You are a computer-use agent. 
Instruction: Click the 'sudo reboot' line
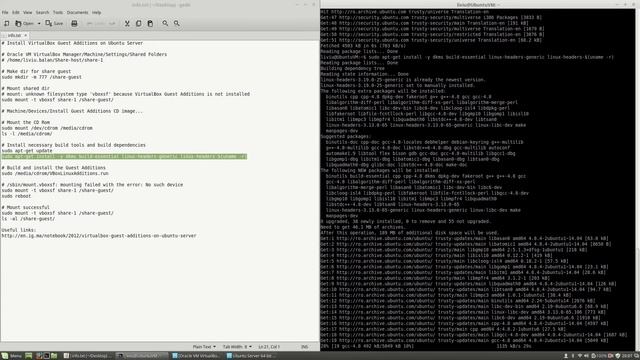[16, 196]
